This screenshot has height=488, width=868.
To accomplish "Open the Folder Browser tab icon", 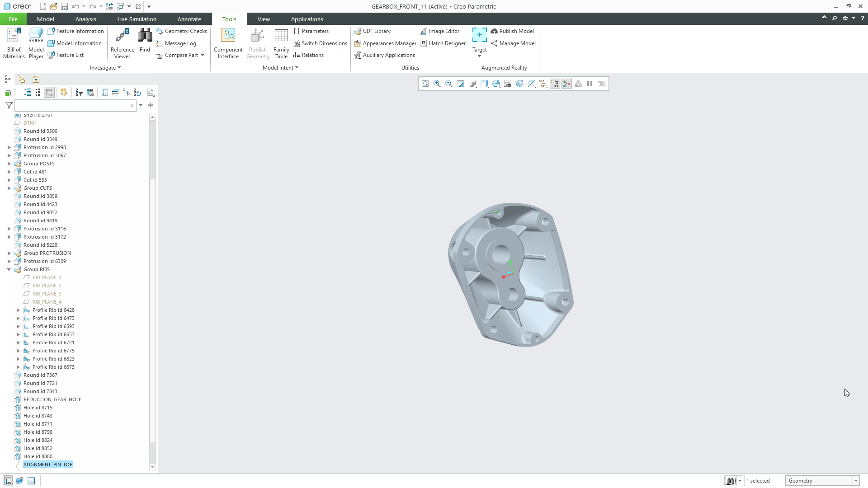I will pyautogui.click(x=21, y=79).
